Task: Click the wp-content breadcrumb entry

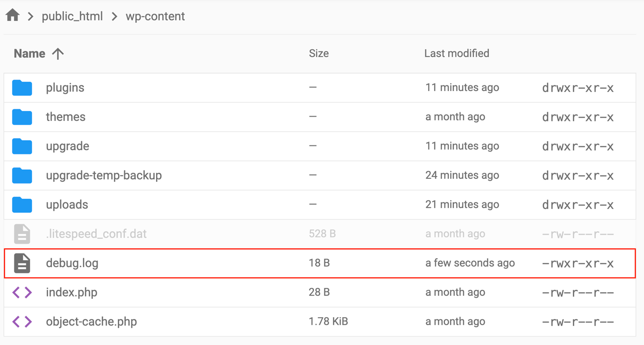Action: [x=155, y=16]
